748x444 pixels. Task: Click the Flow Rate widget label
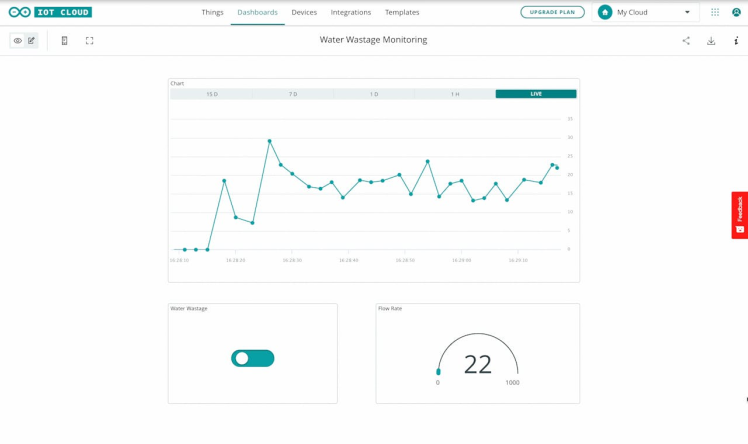[x=390, y=309]
